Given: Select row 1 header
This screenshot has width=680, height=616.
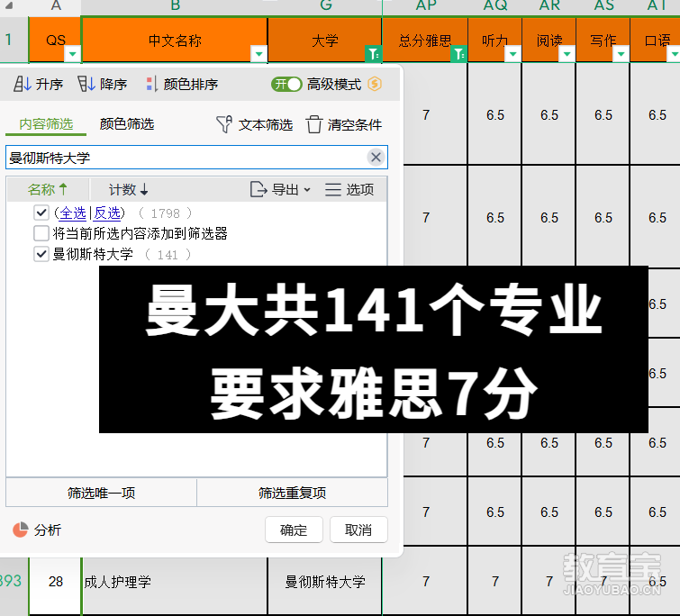Looking at the screenshot, I should pos(13,40).
